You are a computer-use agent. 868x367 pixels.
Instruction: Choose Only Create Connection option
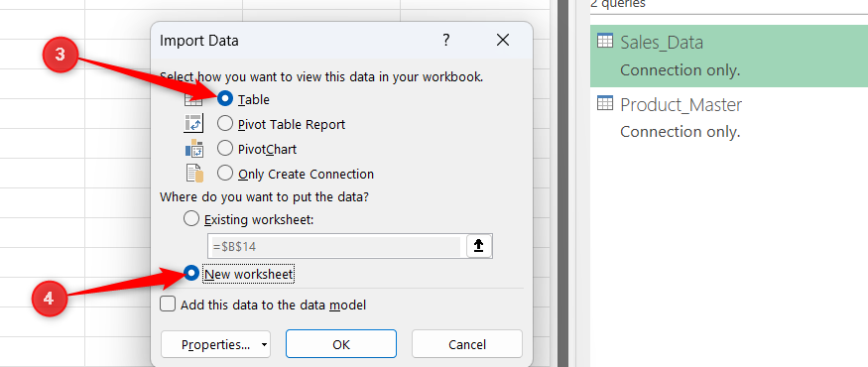tap(225, 174)
